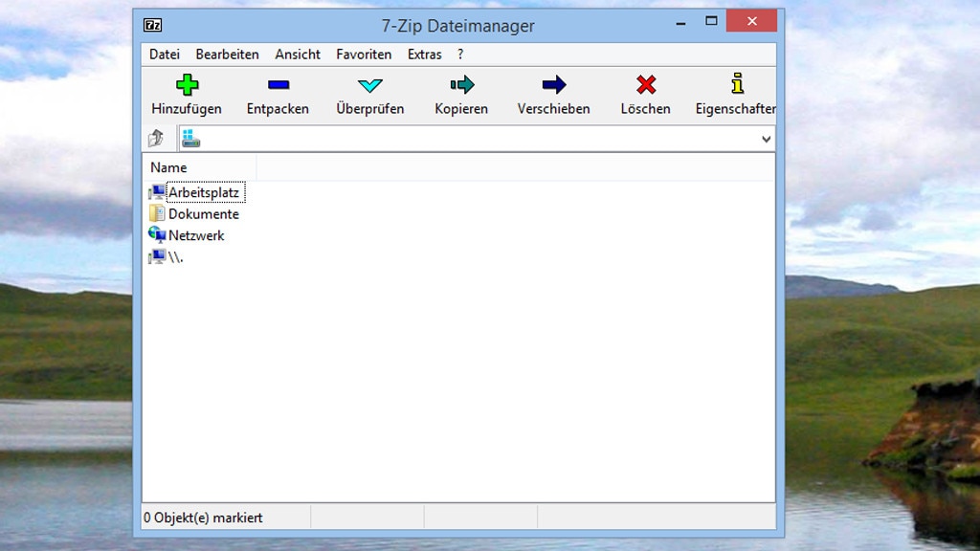The width and height of the screenshot is (980, 551).
Task: Click inside the path address field
Action: tap(477, 139)
